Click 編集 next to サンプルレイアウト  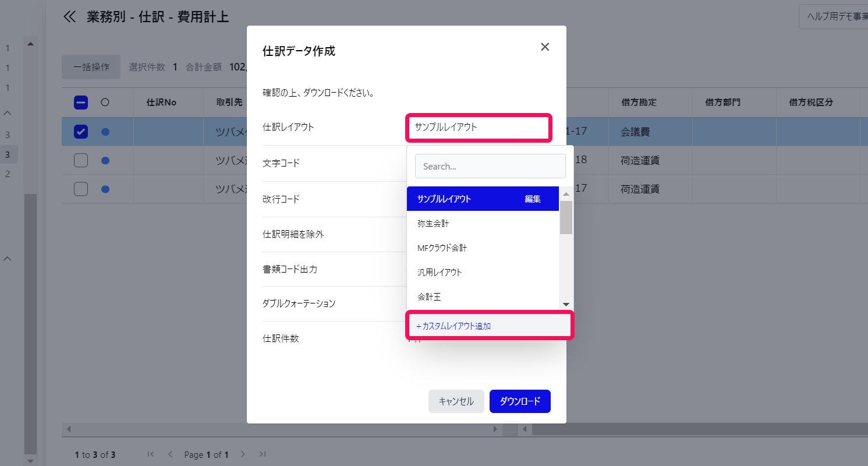(533, 199)
